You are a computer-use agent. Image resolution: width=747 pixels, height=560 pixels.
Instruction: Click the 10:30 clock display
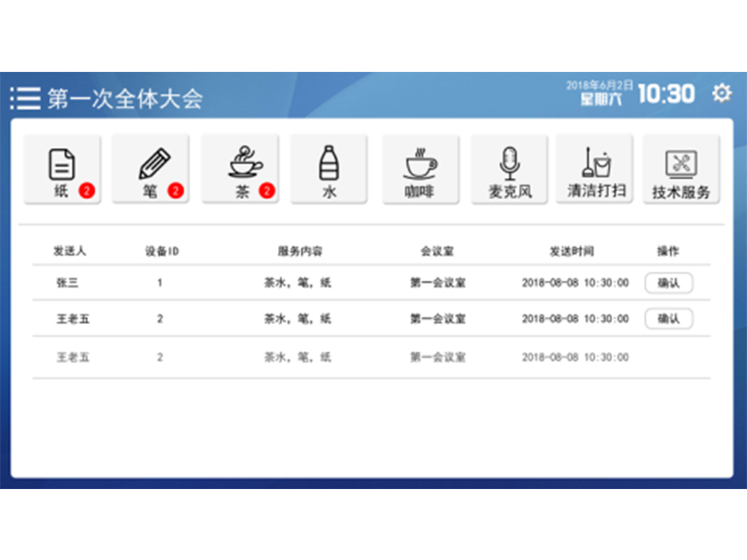(667, 94)
